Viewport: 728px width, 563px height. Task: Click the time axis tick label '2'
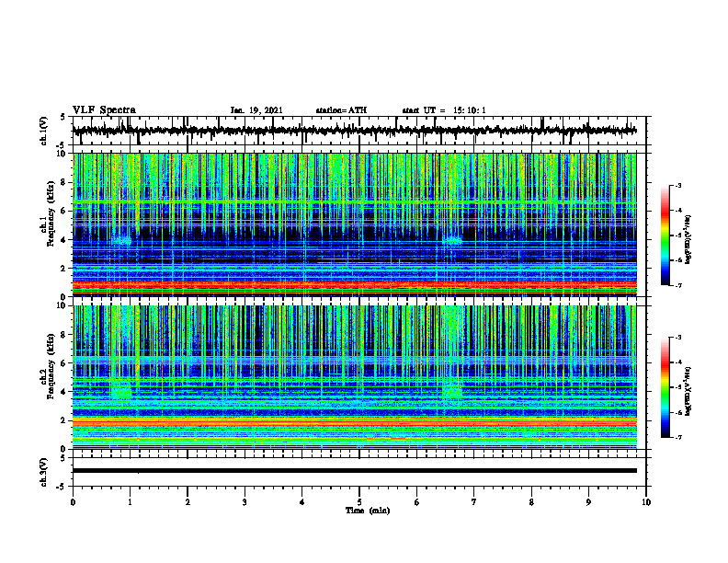[188, 502]
